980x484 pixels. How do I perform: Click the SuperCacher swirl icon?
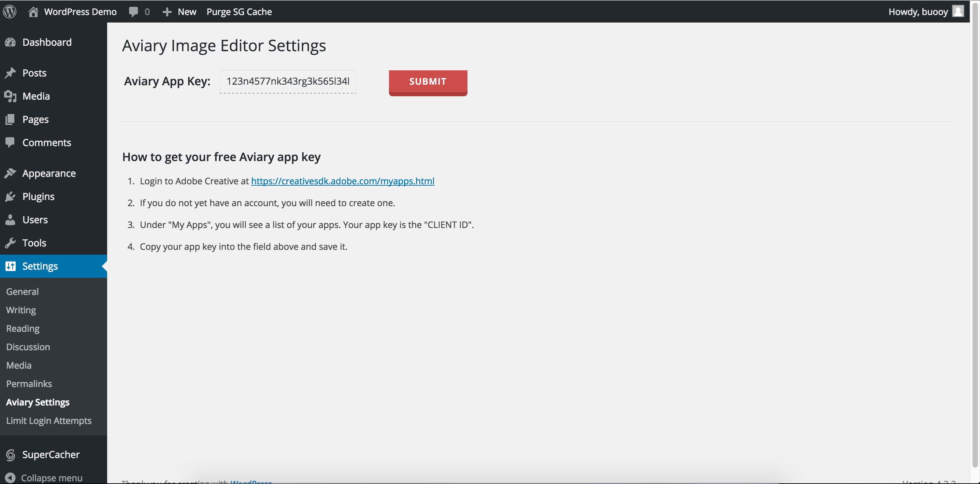coord(10,455)
